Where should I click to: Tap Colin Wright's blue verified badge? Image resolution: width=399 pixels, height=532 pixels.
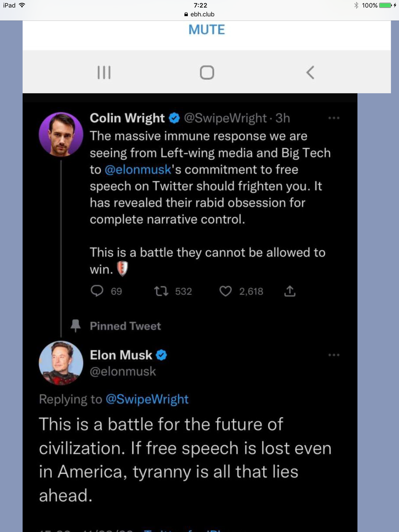click(174, 118)
